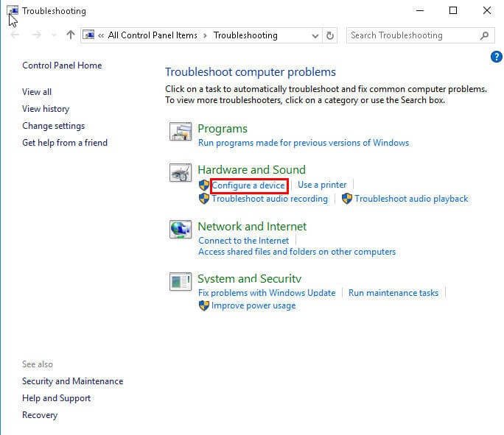Open the Control Panel Home link
The width and height of the screenshot is (504, 435).
(62, 66)
